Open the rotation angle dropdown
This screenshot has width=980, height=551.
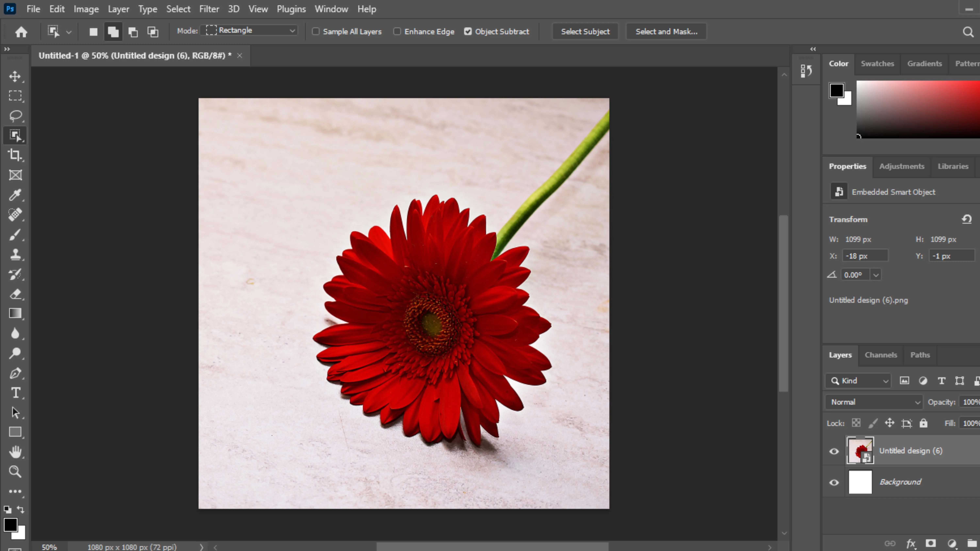[876, 275]
